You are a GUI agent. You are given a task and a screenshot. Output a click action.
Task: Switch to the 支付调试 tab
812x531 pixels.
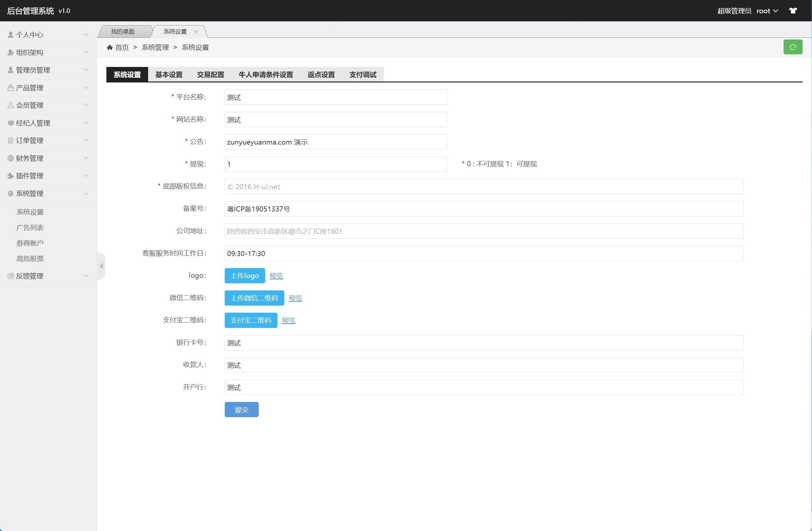coord(362,75)
